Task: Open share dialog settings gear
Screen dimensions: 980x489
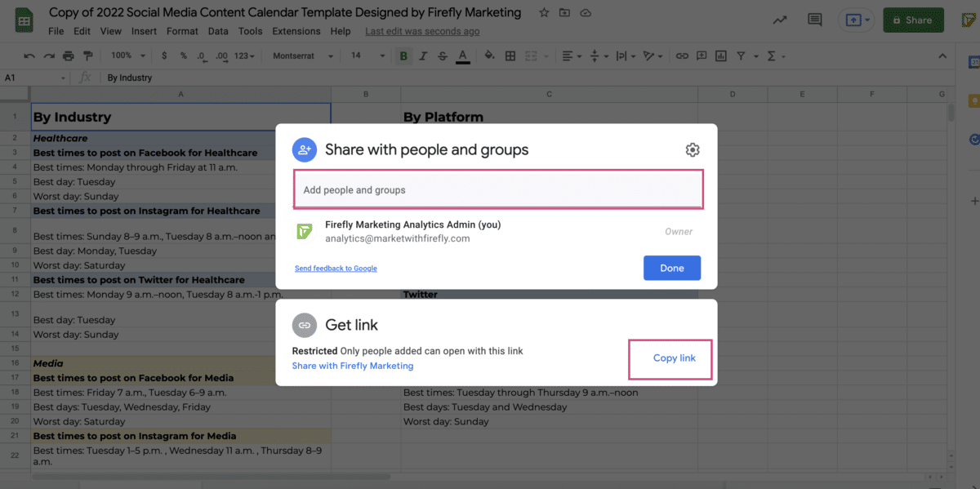Action: pos(693,149)
